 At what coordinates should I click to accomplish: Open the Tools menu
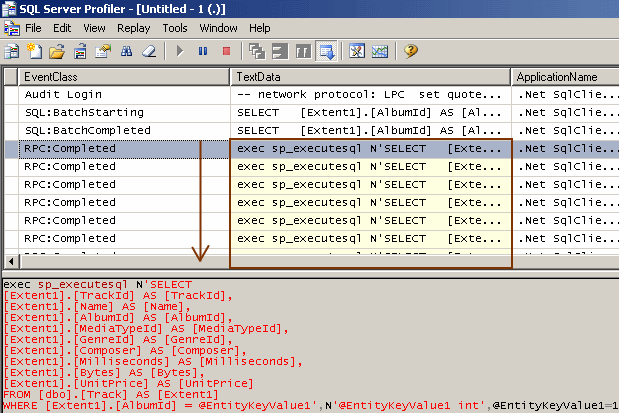tap(175, 28)
